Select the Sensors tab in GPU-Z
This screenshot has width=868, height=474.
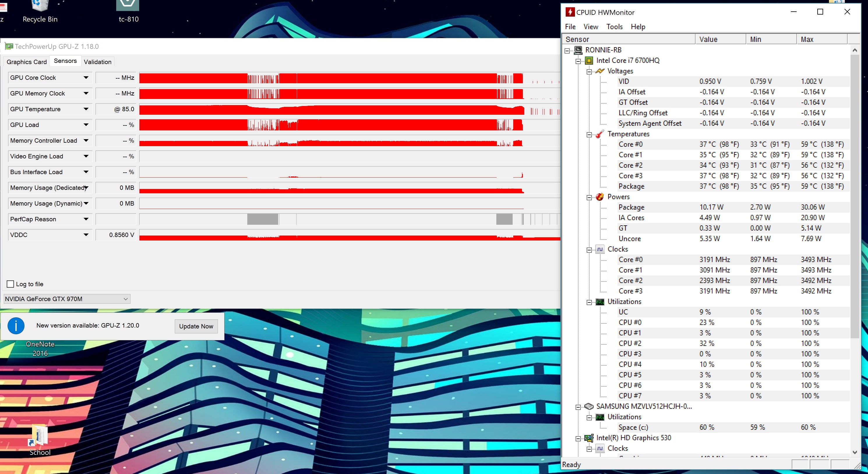point(65,61)
